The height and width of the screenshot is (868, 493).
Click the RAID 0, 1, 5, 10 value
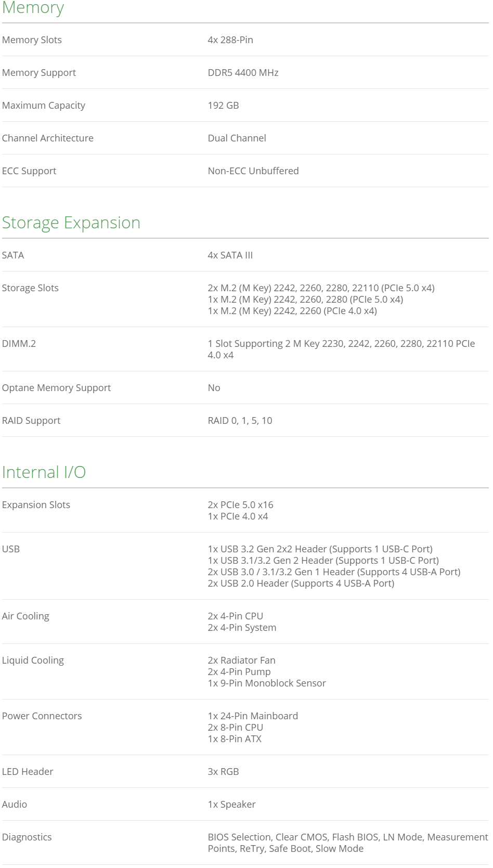click(240, 421)
